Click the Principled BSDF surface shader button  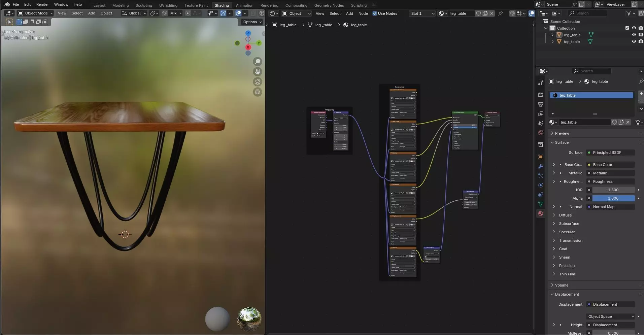(x=610, y=153)
